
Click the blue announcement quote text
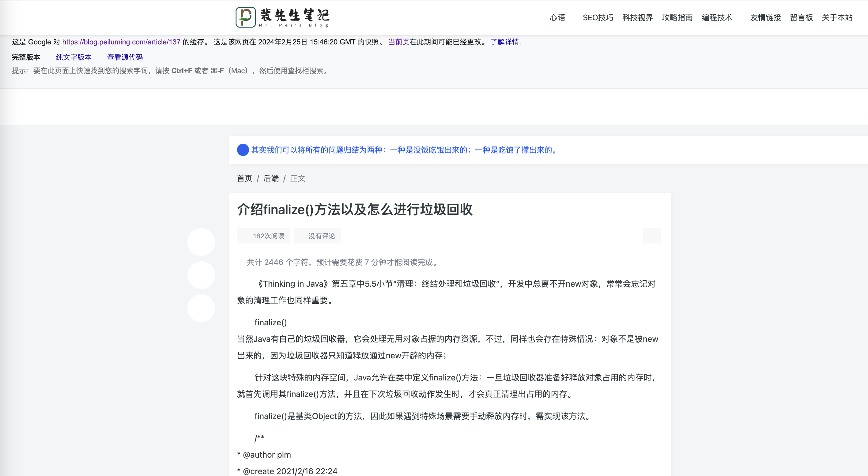click(x=404, y=150)
